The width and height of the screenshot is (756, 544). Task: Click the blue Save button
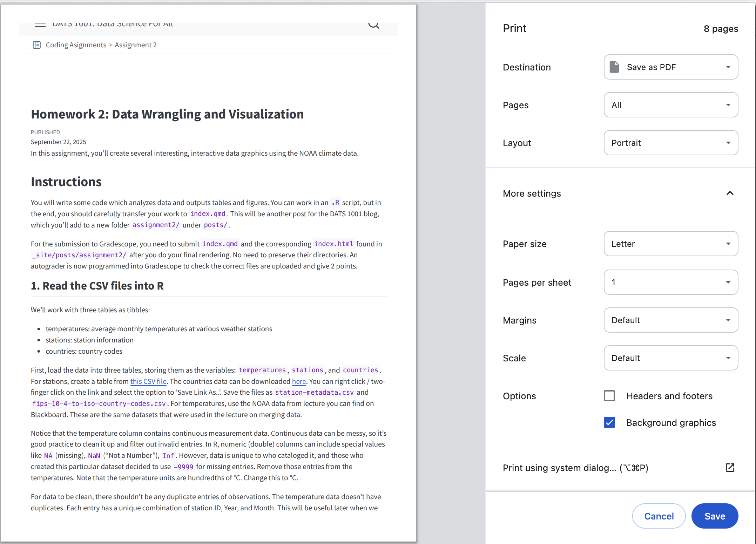[715, 516]
